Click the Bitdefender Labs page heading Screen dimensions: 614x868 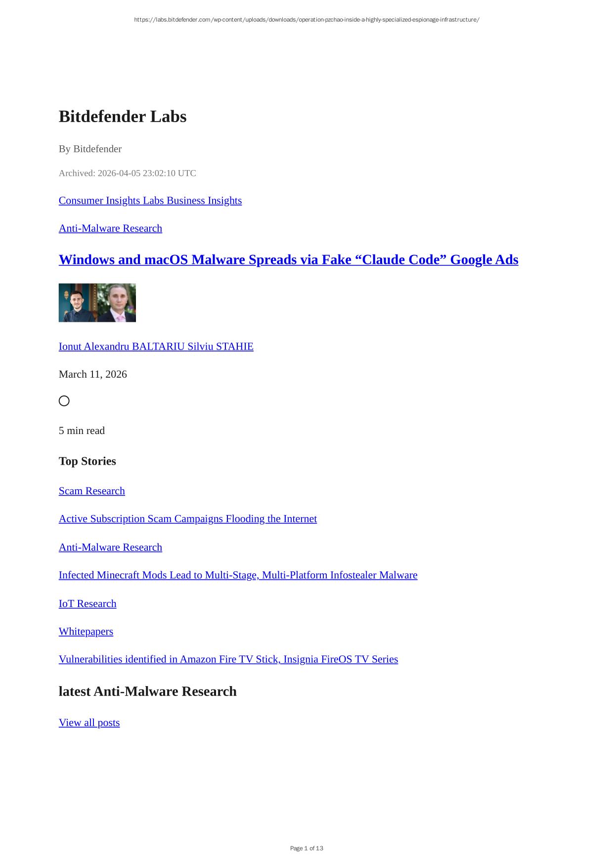click(x=123, y=116)
